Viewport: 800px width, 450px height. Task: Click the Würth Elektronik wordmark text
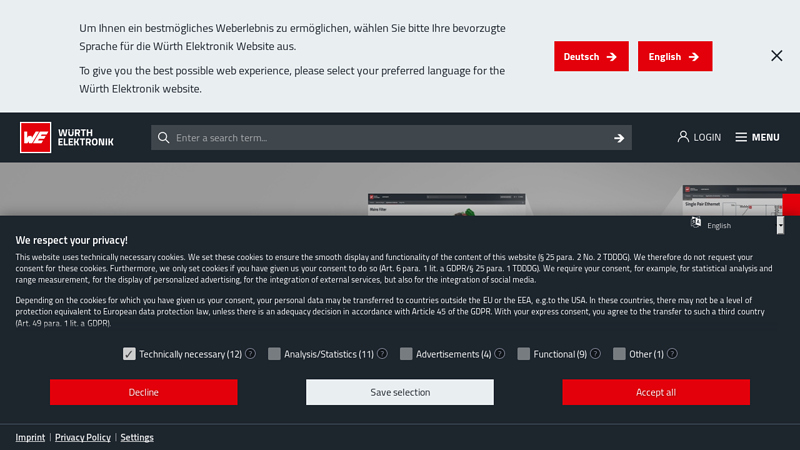click(85, 137)
